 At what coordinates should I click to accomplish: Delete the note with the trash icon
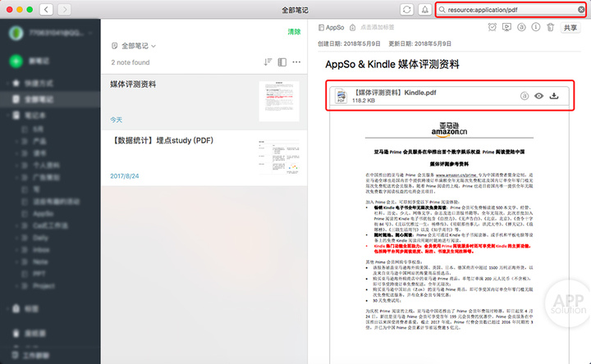click(x=550, y=27)
